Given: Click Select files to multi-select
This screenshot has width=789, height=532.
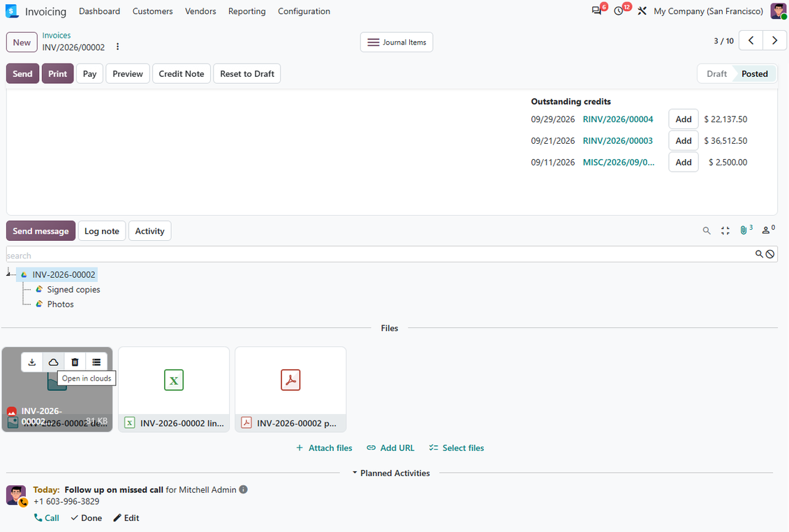Looking at the screenshot, I should 457,448.
